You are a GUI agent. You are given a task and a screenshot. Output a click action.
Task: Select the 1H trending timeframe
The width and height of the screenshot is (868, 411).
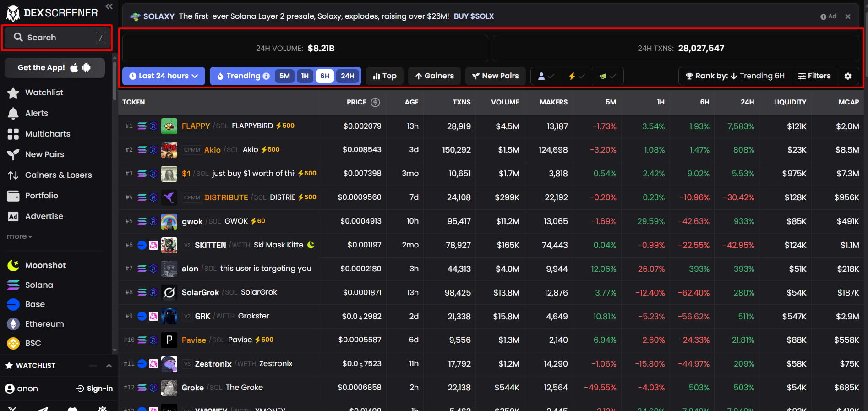click(305, 76)
